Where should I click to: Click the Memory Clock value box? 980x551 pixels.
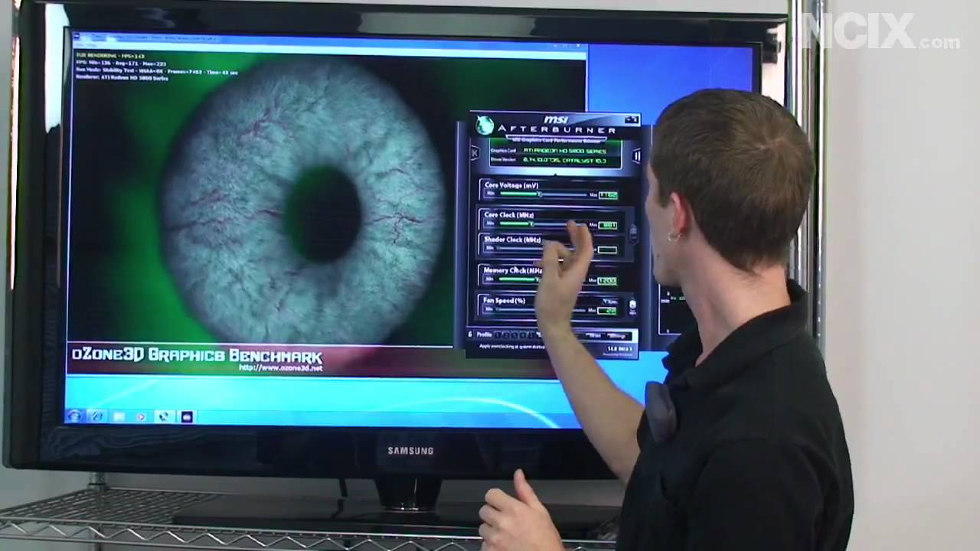(x=608, y=281)
